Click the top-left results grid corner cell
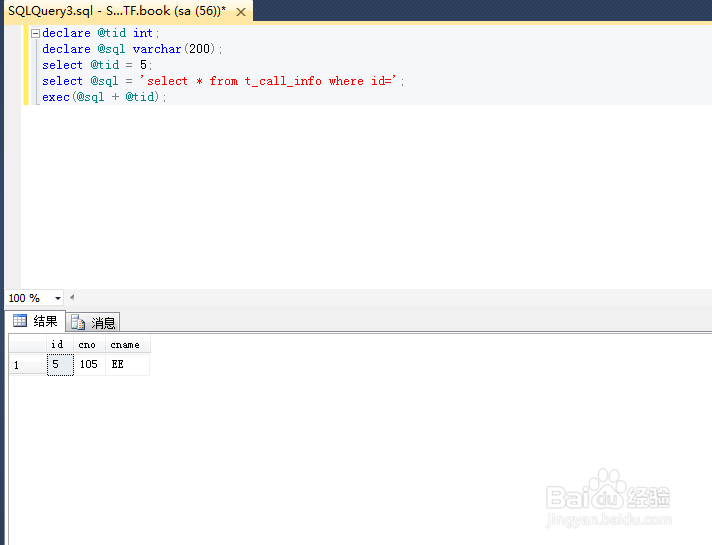The height and width of the screenshot is (545, 712). pos(28,345)
